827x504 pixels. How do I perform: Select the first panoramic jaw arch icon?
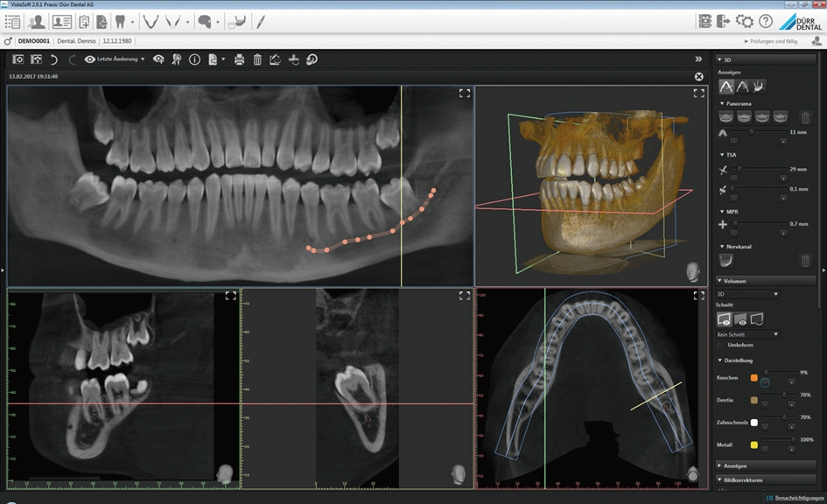click(x=151, y=22)
